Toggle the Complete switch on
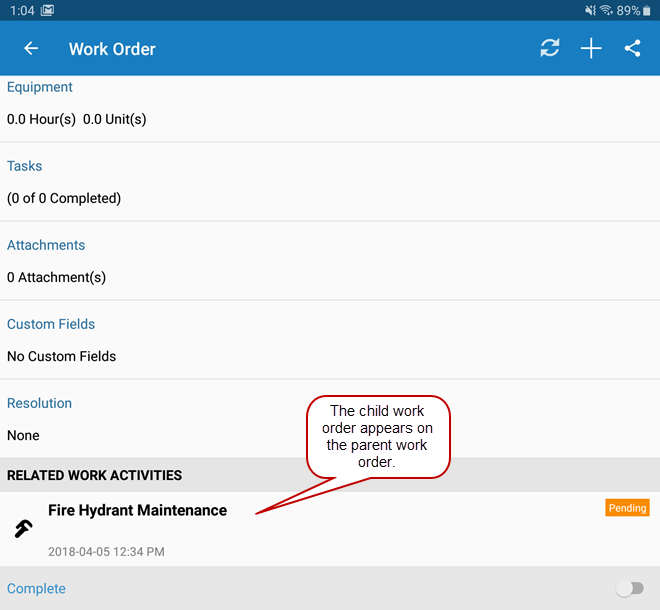 click(629, 588)
